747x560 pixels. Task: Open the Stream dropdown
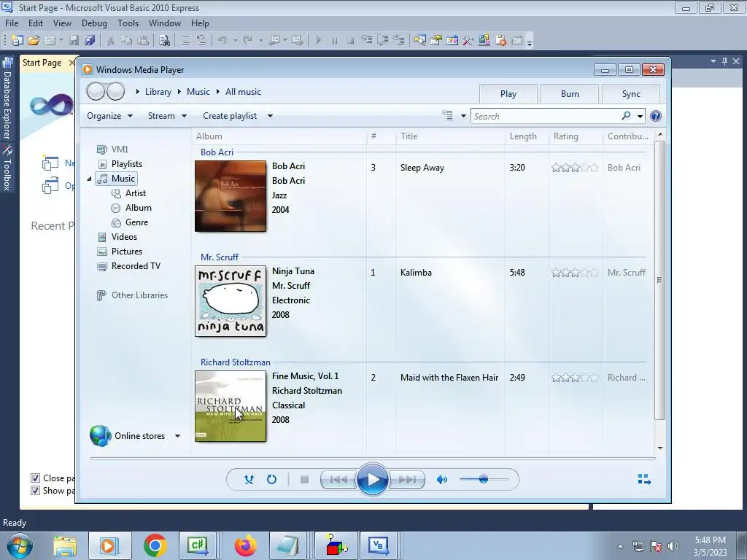pos(167,116)
